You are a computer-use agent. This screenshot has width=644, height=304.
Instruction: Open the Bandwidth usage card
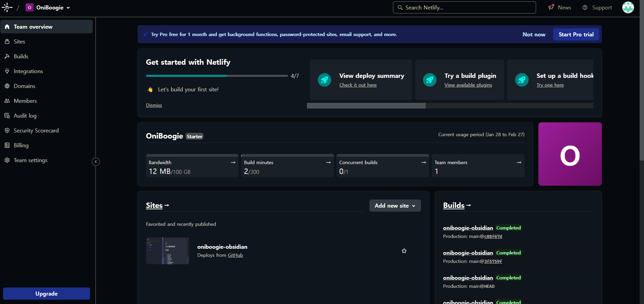click(x=192, y=166)
